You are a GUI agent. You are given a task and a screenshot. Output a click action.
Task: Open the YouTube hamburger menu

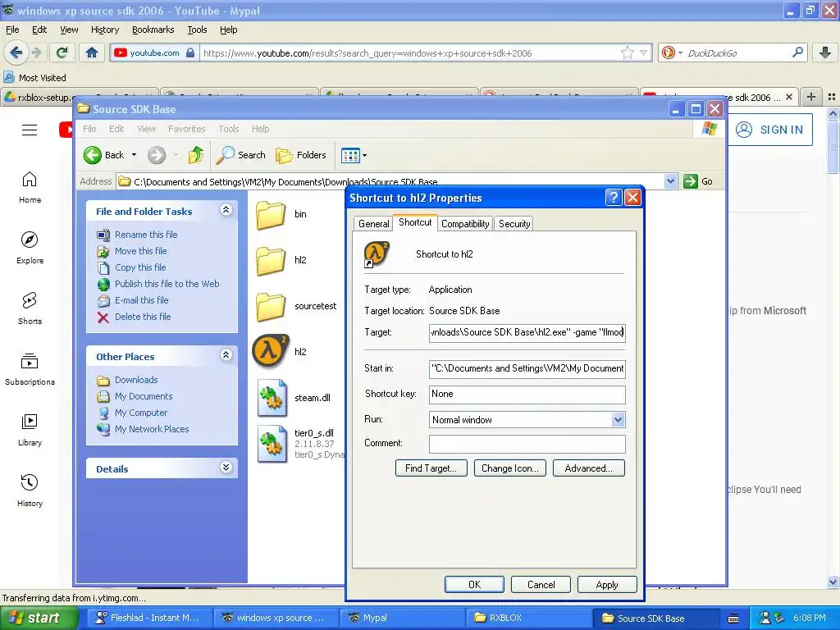coord(30,130)
